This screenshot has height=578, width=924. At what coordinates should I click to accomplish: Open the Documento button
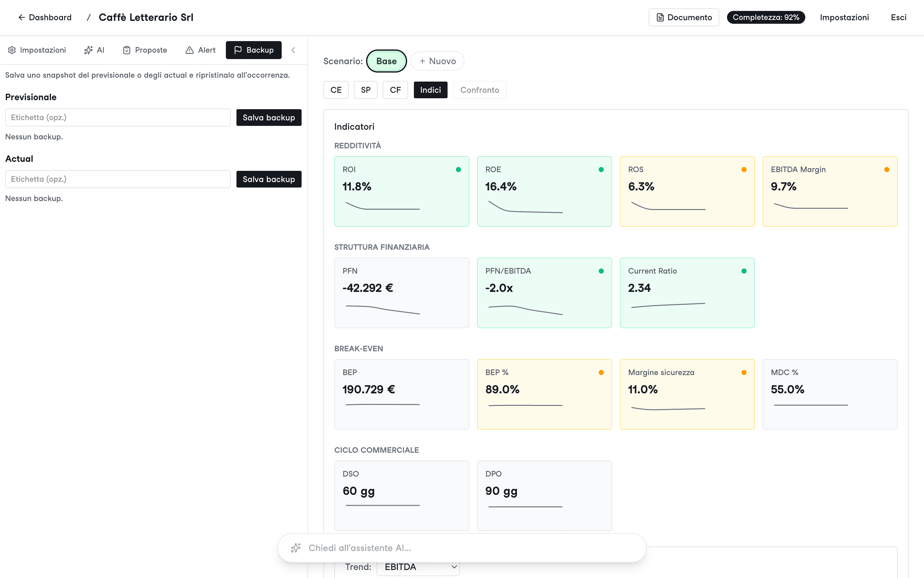tap(683, 17)
